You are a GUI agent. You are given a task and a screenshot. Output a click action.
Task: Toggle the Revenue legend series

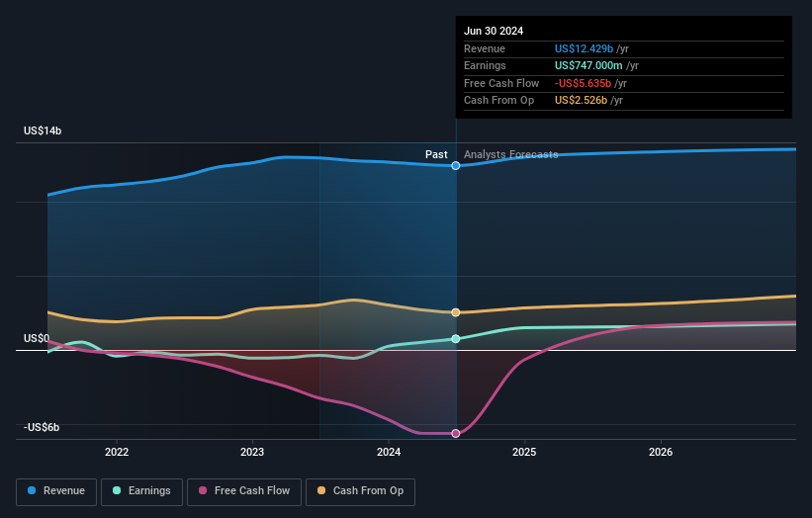[56, 491]
